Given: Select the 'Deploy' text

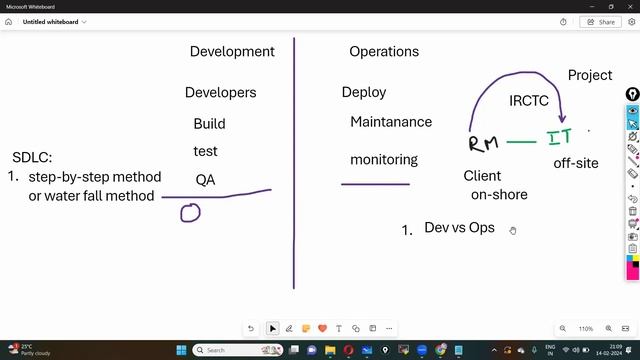Looking at the screenshot, I should 364,93.
